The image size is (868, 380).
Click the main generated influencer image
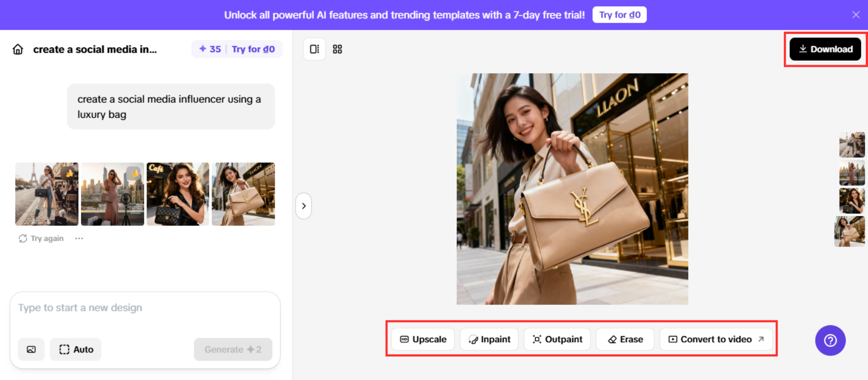coord(572,189)
